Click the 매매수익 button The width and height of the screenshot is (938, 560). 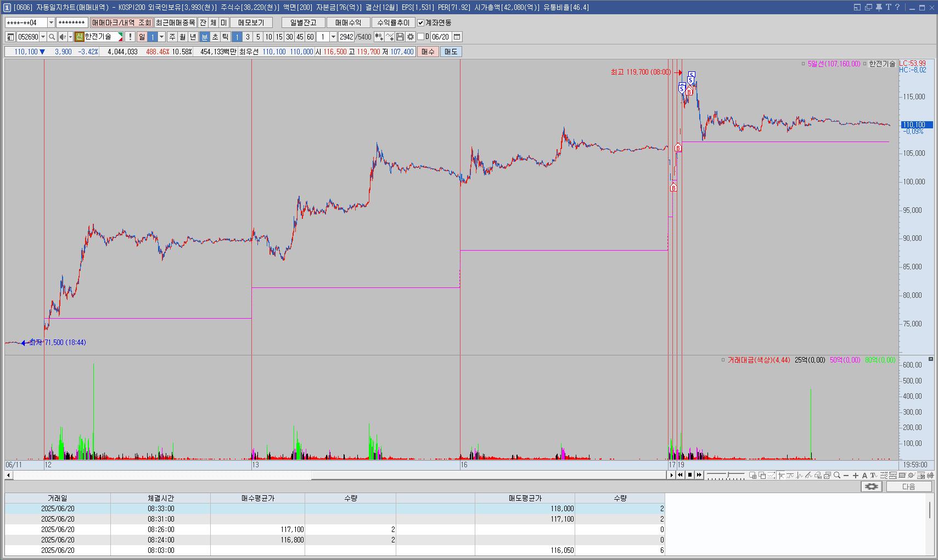(x=348, y=22)
